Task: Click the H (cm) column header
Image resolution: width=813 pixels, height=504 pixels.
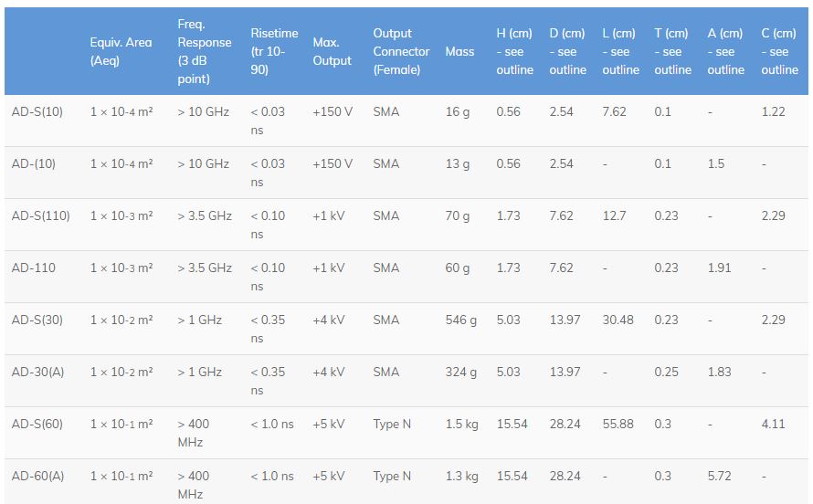Action: pos(514,51)
